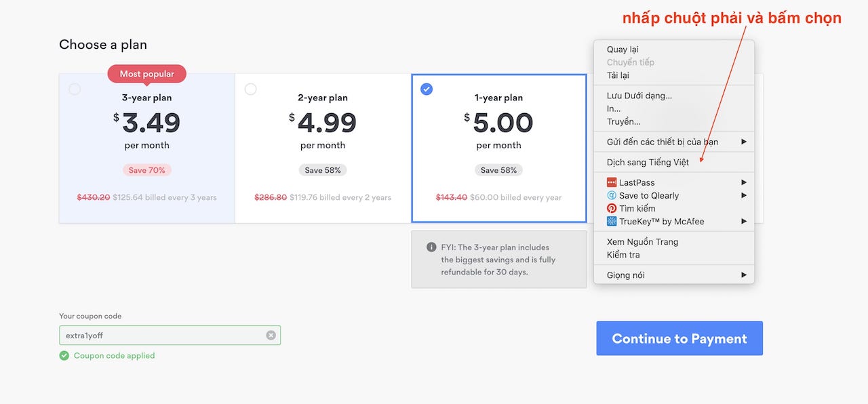
Task: Expand the Giọng nói submenu arrow
Action: pos(744,275)
